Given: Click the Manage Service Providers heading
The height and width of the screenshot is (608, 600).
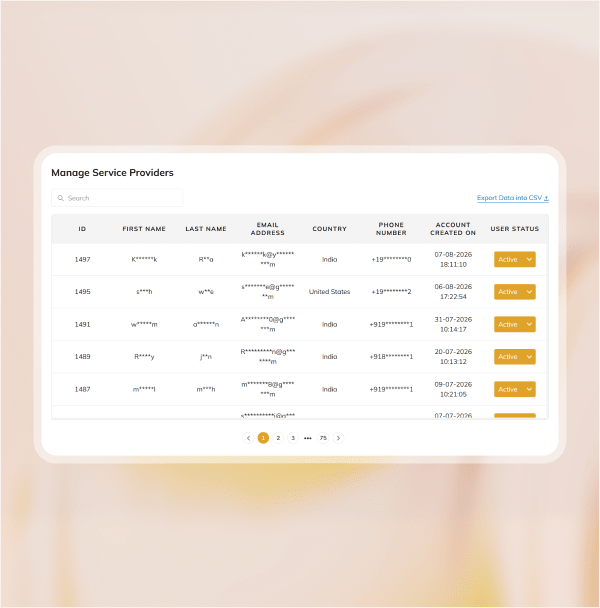Looking at the screenshot, I should coord(112,173).
